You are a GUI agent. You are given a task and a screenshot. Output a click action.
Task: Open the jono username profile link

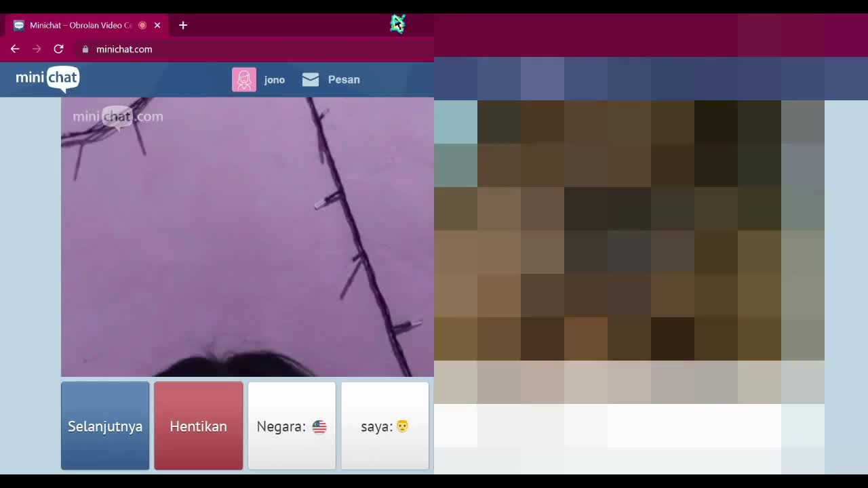point(274,80)
